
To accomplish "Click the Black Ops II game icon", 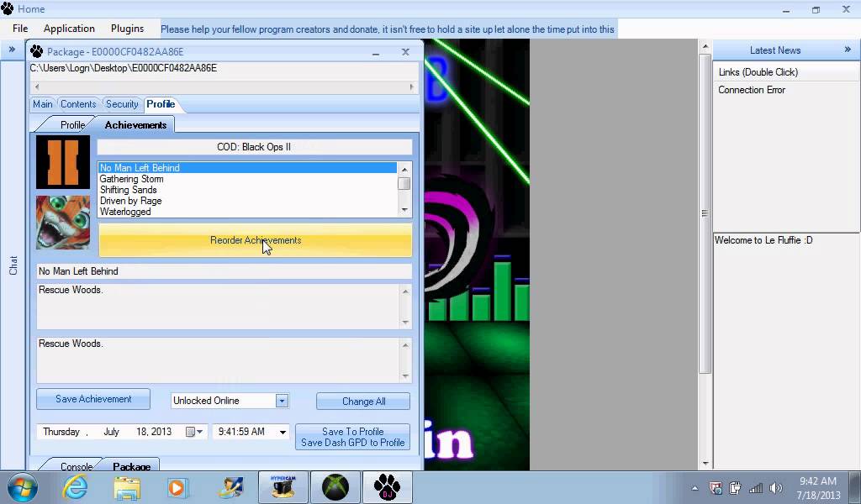I will (x=63, y=162).
